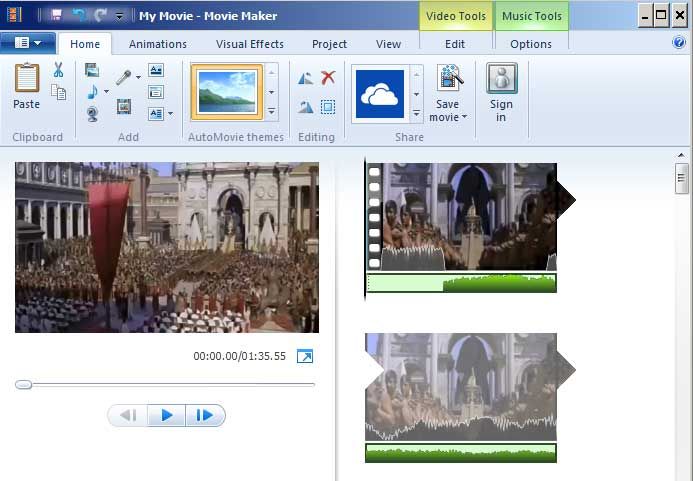The height and width of the screenshot is (481, 693).
Task: Customize Quick Access Toolbar dropdown
Action: click(119, 16)
